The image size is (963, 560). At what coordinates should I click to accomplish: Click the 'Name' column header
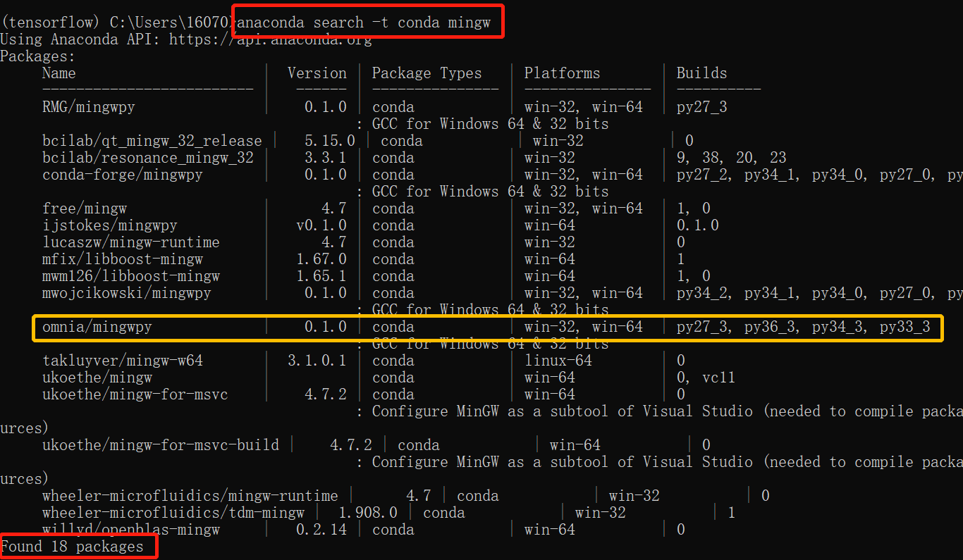click(x=59, y=73)
